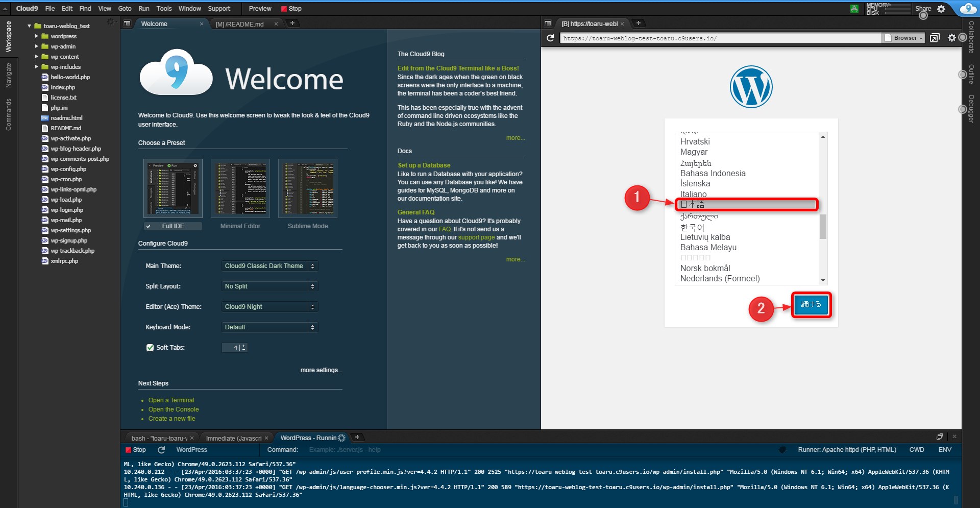The image size is (980, 508).
Task: Click the Soft Tabs size stepper
Action: pyautogui.click(x=244, y=348)
